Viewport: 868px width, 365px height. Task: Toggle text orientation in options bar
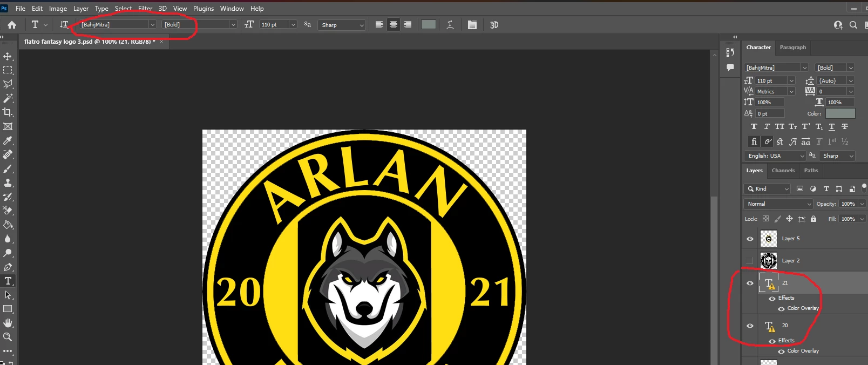tap(64, 24)
